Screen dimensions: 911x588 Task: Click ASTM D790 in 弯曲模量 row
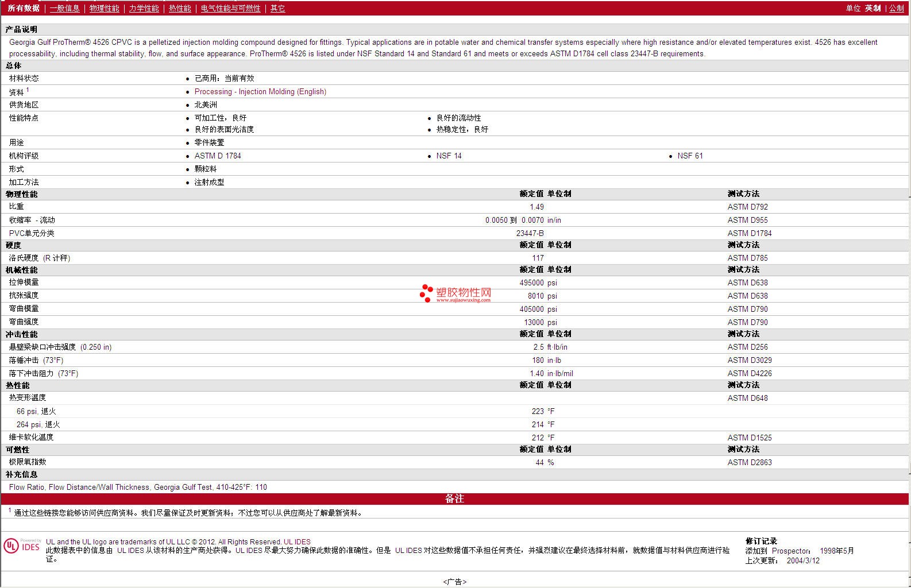[747, 309]
